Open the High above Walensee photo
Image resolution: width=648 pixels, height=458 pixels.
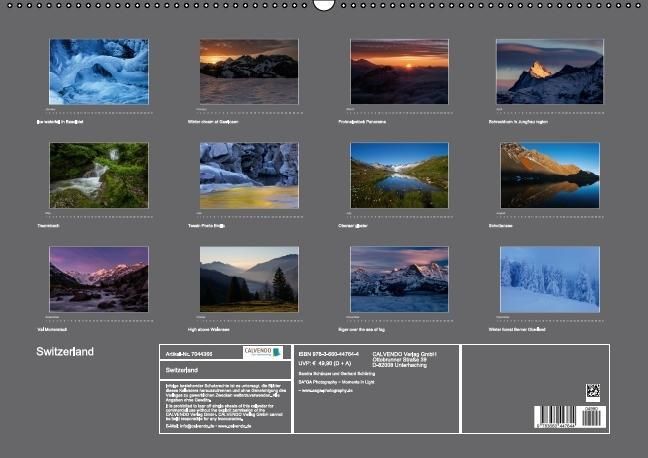click(x=249, y=279)
